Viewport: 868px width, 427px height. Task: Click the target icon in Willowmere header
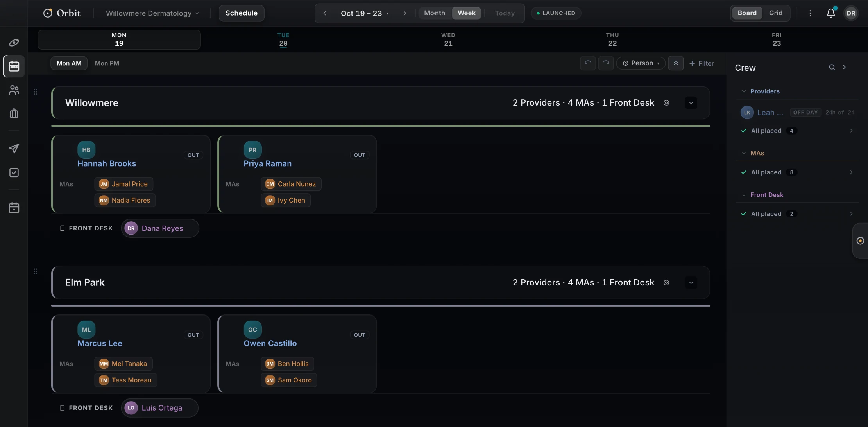(x=666, y=103)
